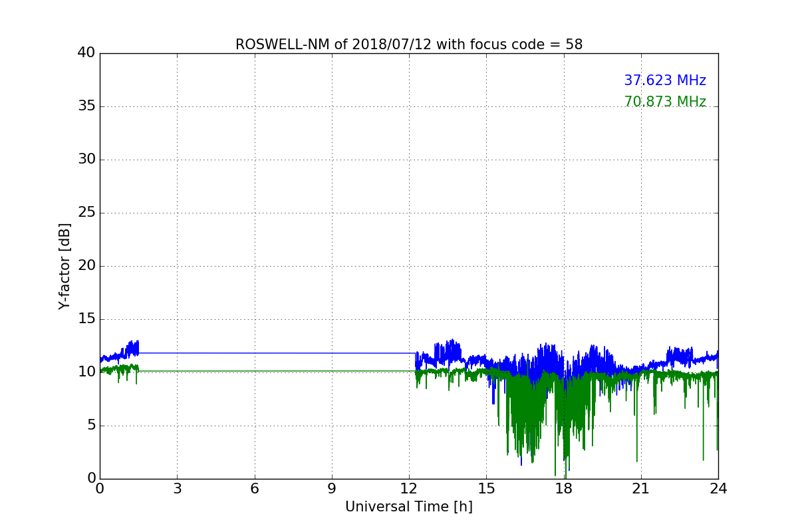
Task: Click the y-axis tick label 35
Action: pos(86,106)
